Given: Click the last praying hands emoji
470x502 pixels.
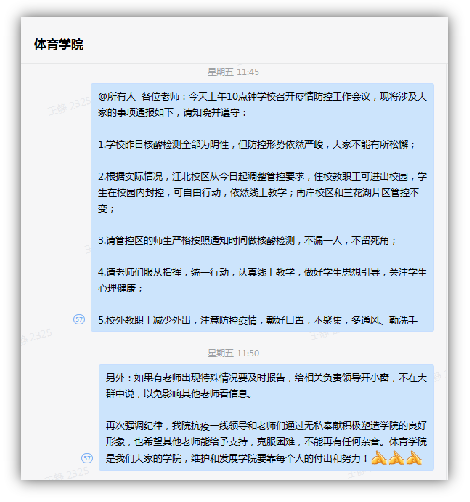Looking at the screenshot, I should pyautogui.click(x=414, y=458).
